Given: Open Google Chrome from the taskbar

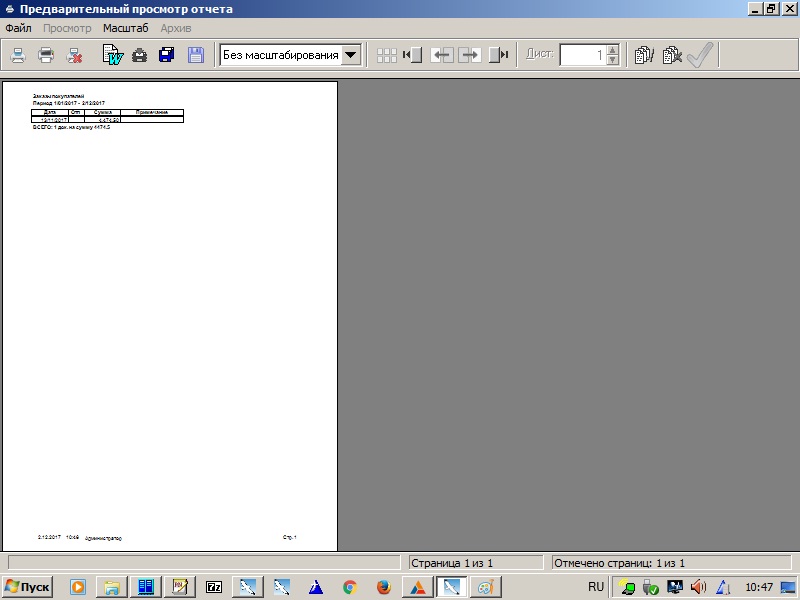Looking at the screenshot, I should [x=349, y=587].
